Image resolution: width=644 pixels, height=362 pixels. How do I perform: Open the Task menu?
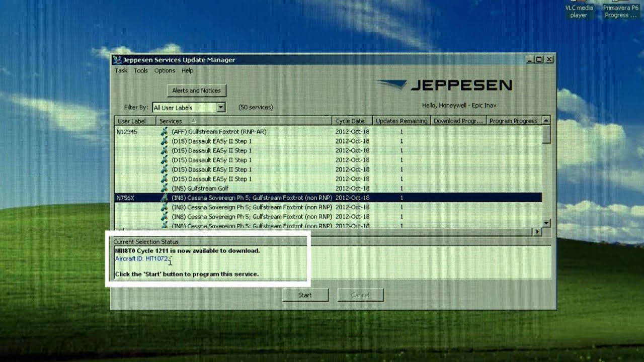(121, 70)
